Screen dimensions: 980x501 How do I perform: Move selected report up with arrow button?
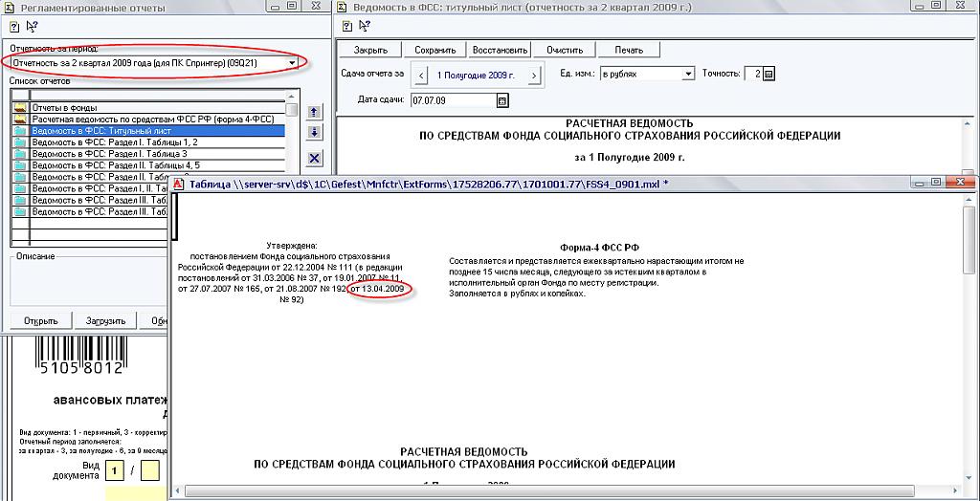click(x=315, y=112)
